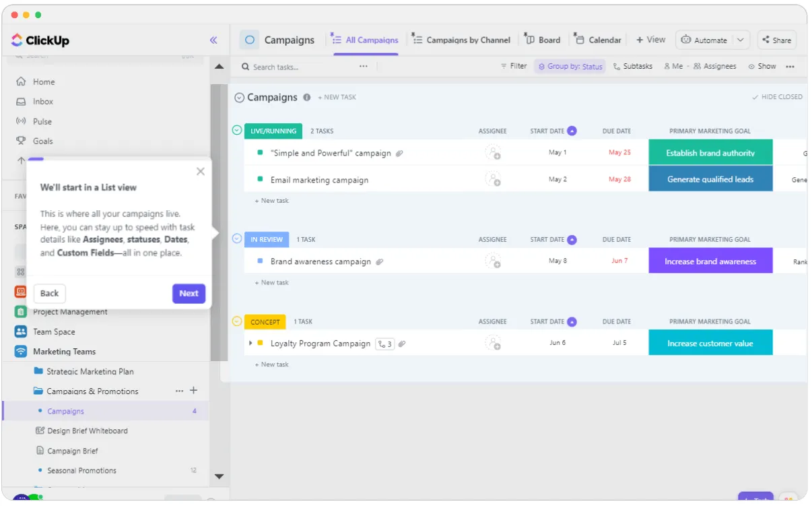Click the assignee icon for Email marketing campaign
The width and height of the screenshot is (812, 506).
tap(493, 179)
